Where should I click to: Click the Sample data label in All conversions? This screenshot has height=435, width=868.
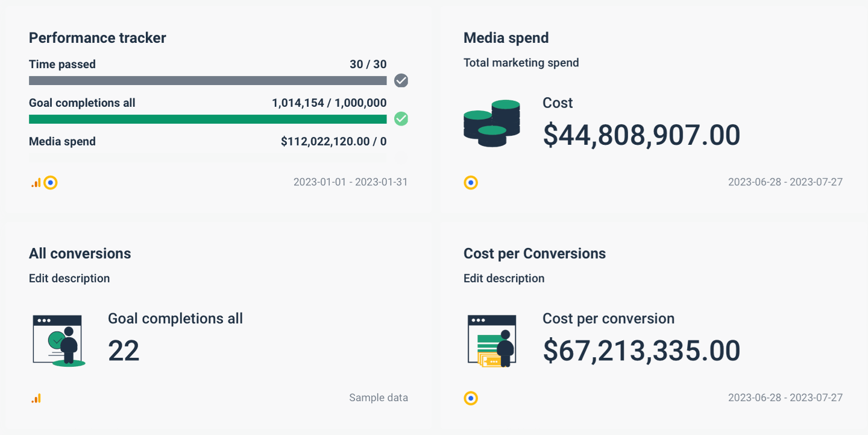(x=379, y=398)
